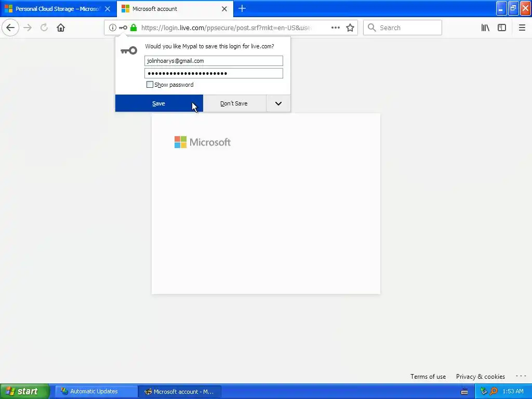This screenshot has width=532, height=399.
Task: Save the login for live.com
Action: pos(159,103)
